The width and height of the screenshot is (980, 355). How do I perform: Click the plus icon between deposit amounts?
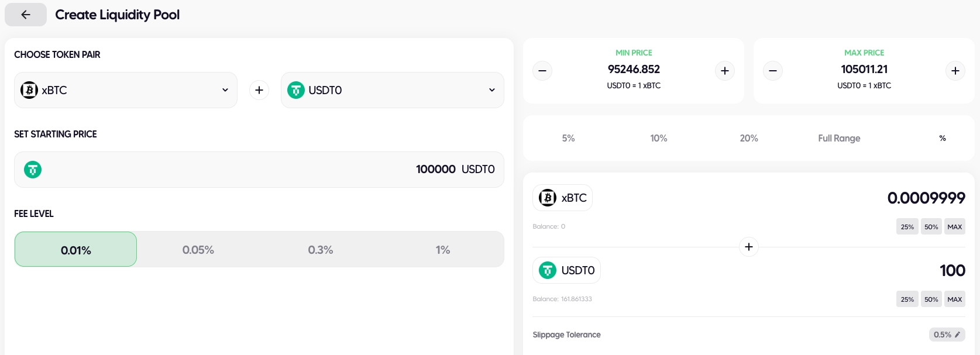tap(749, 247)
